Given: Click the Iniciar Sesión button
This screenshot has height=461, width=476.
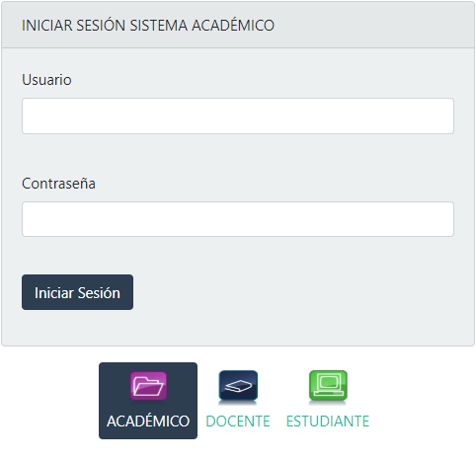Looking at the screenshot, I should click(x=77, y=292).
